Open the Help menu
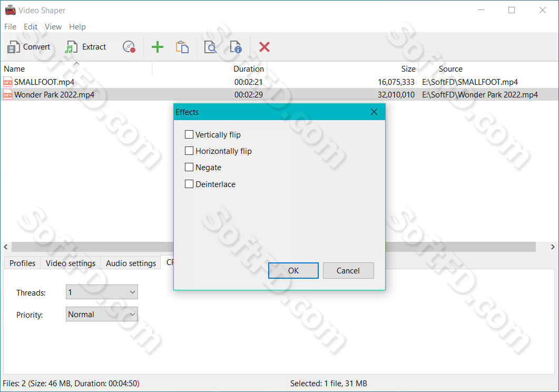The height and width of the screenshot is (392, 559). 77,27
